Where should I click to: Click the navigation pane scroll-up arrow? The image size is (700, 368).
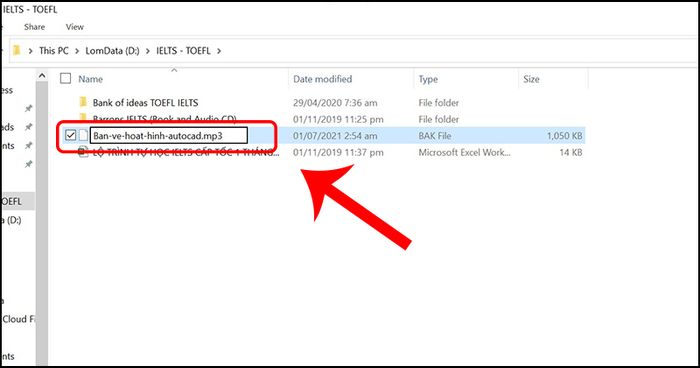(x=42, y=76)
